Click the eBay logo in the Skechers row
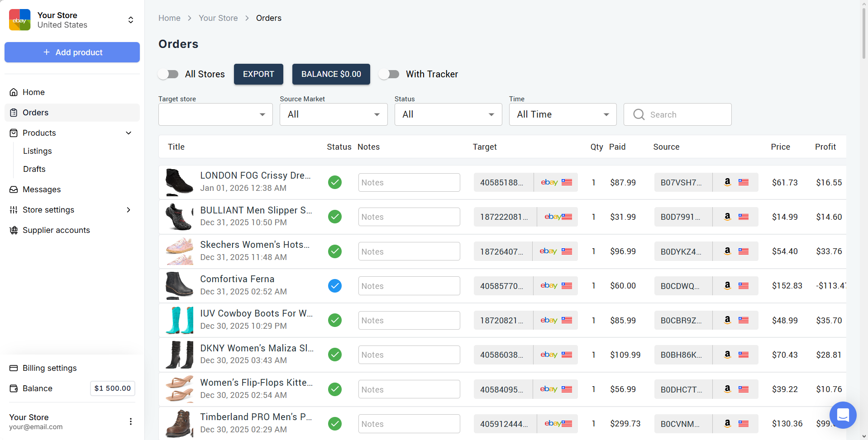The width and height of the screenshot is (868, 440). [x=548, y=251]
